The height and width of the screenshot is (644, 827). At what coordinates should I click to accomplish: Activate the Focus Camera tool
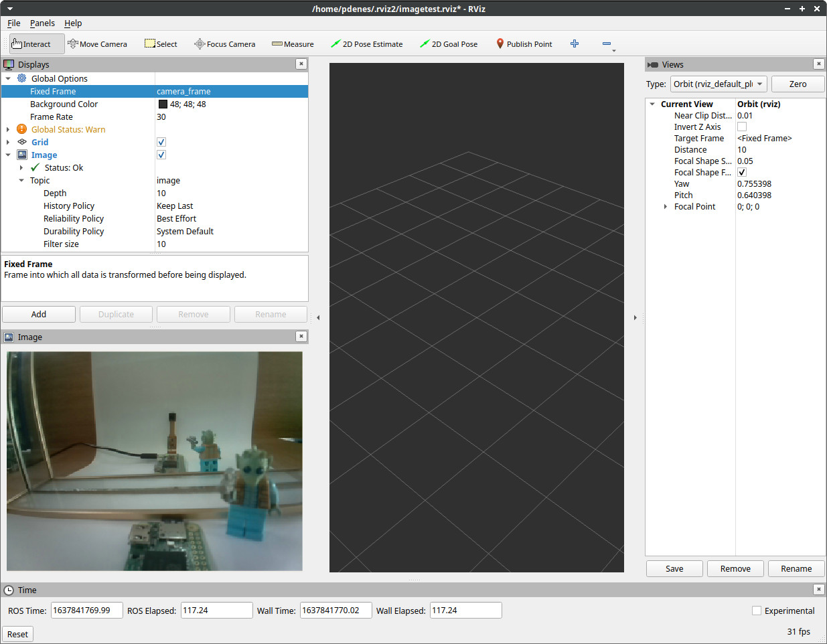(x=225, y=44)
